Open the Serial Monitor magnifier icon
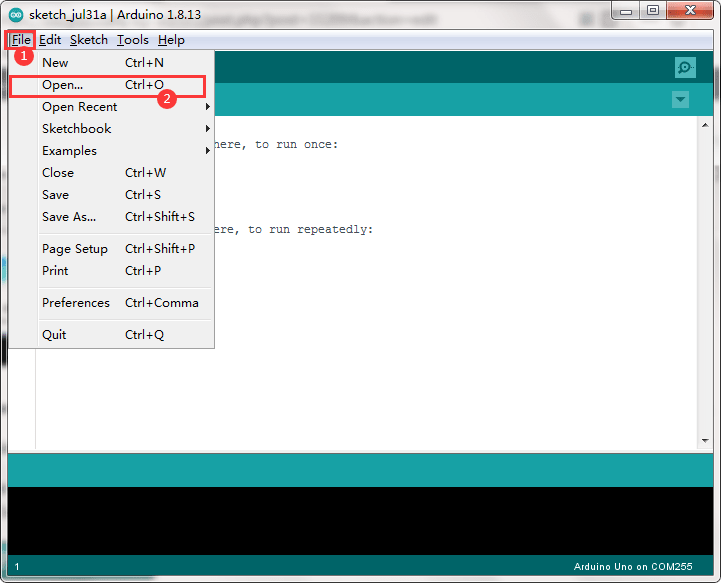 [x=685, y=68]
